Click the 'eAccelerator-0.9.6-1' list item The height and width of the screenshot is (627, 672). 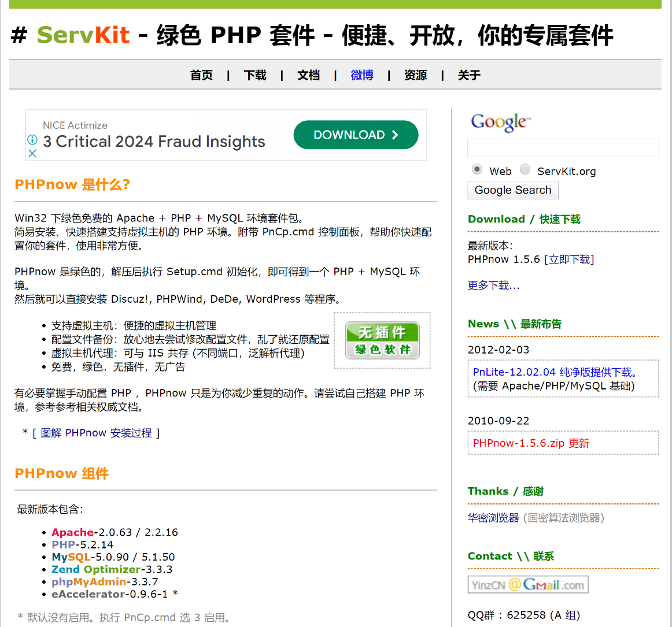pyautogui.click(x=115, y=595)
